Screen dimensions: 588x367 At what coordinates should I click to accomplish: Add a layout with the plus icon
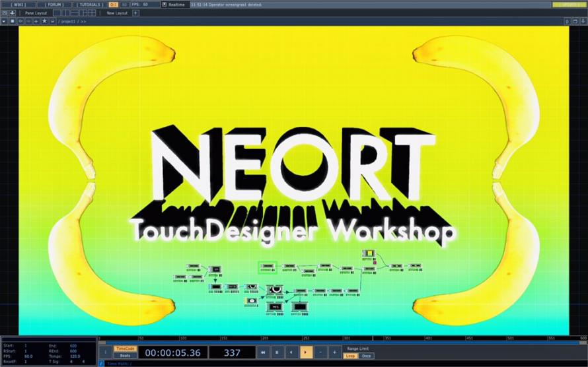pos(135,13)
